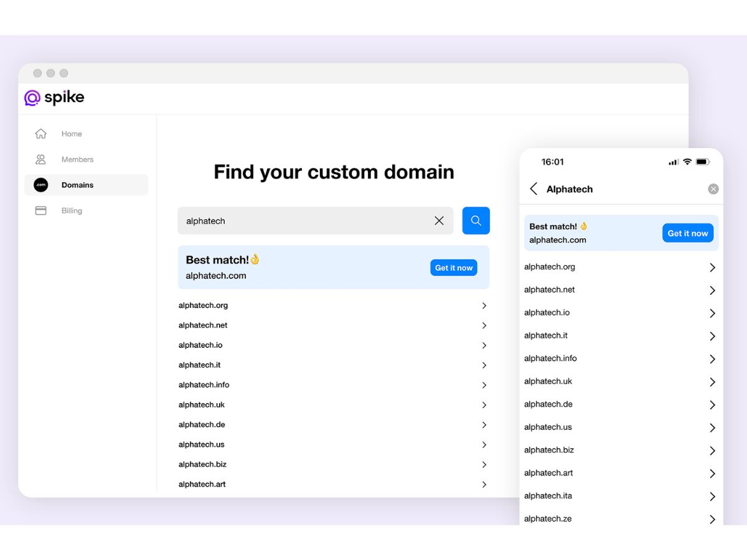This screenshot has height=560, width=747.
Task: Tap chevron beside alphatech.net on mobile
Action: (x=713, y=291)
